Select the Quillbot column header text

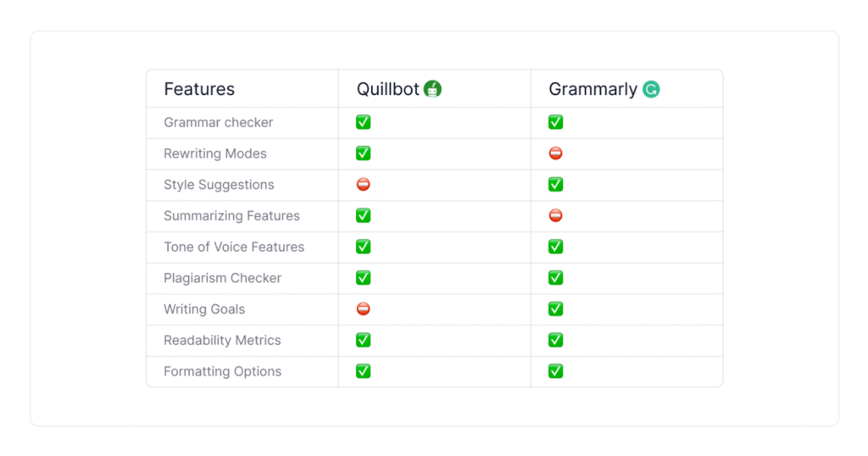(387, 89)
